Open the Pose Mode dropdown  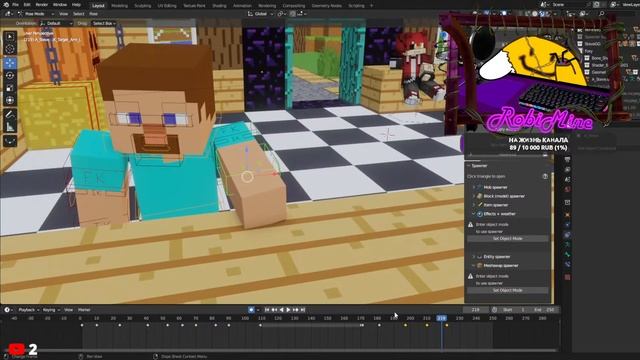tap(36, 14)
